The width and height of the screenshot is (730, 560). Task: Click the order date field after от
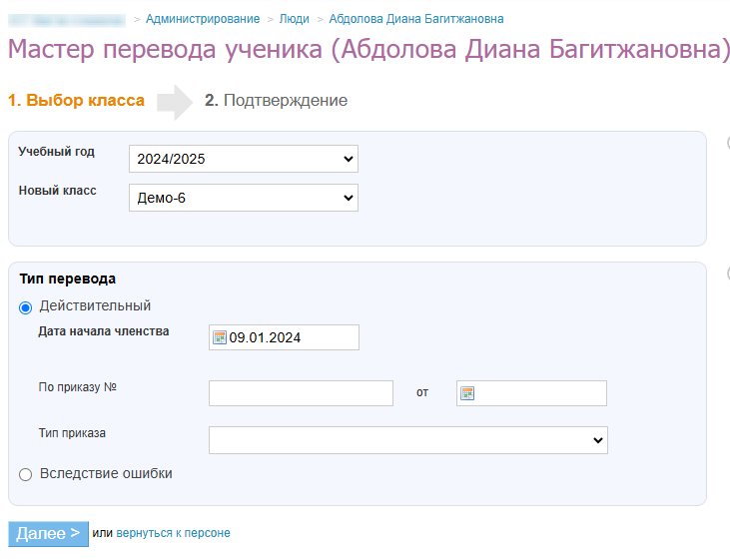(540, 393)
